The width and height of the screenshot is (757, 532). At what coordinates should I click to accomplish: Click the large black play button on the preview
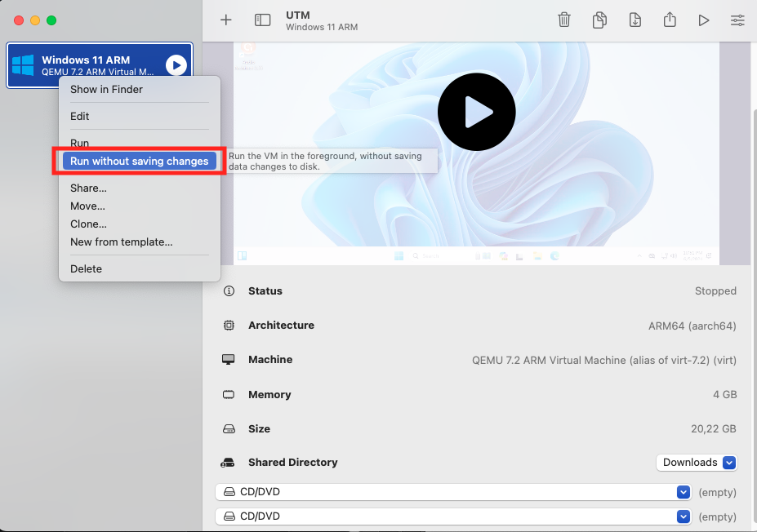(477, 112)
